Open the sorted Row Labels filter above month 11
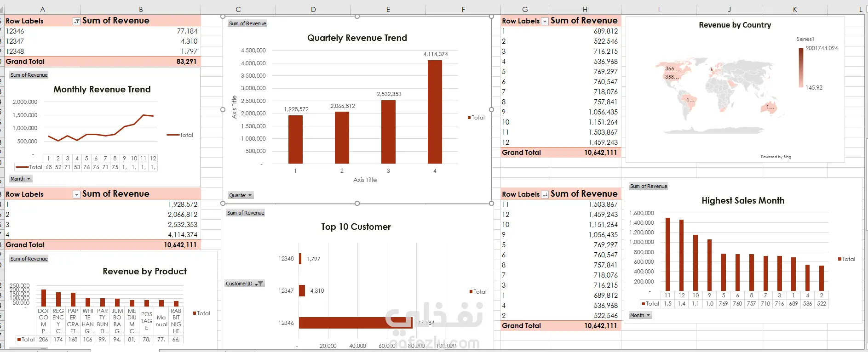This screenshot has height=352, width=868. [x=545, y=195]
